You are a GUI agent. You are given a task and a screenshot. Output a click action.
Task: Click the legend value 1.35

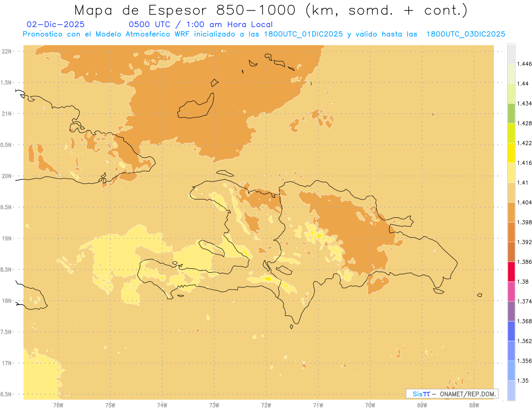pos(523,380)
